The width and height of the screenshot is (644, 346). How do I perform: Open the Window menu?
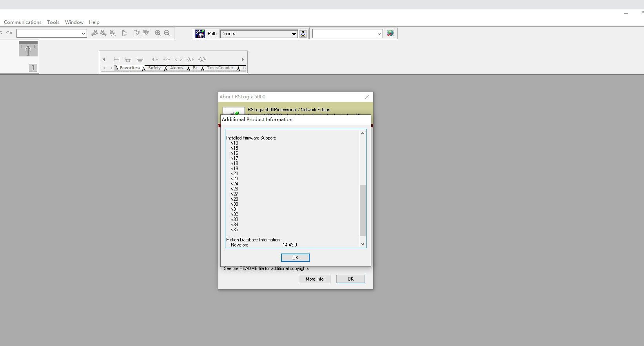[74, 22]
